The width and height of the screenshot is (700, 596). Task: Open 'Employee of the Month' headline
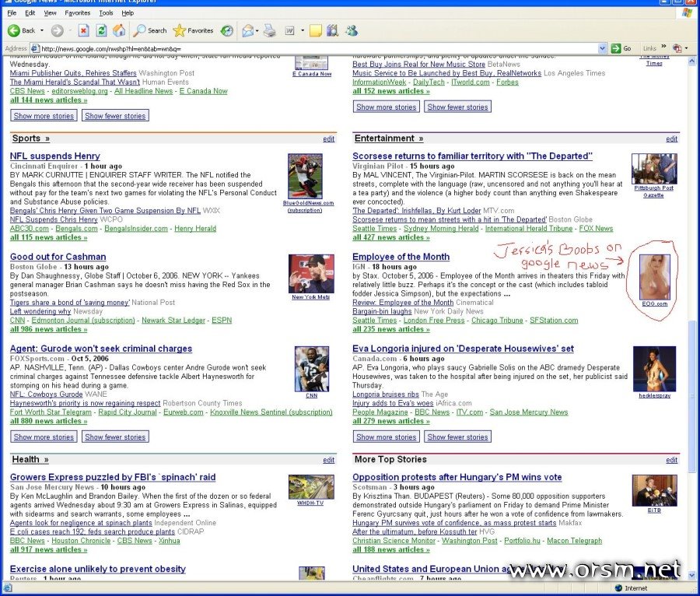click(x=401, y=257)
